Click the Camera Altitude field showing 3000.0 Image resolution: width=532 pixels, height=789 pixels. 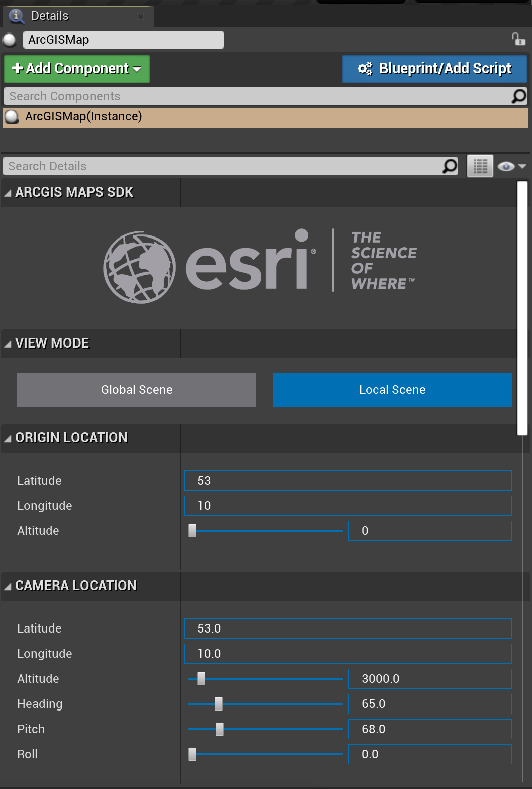coord(430,679)
